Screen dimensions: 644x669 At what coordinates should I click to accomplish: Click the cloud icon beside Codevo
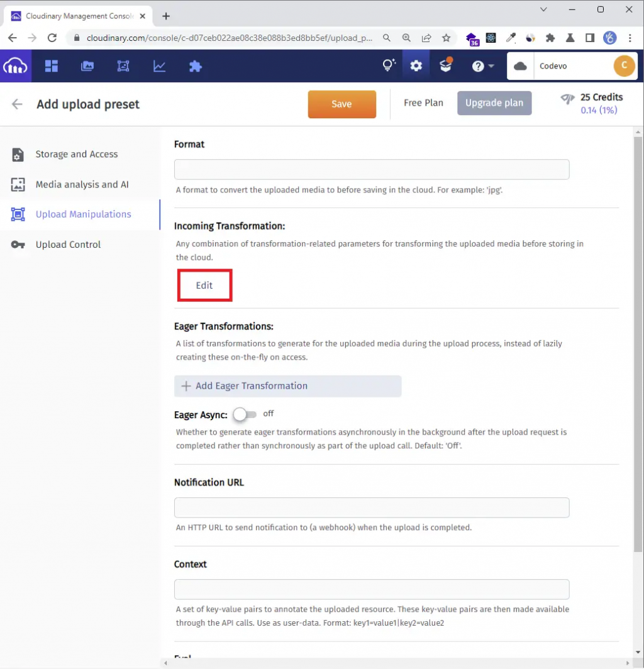click(520, 66)
